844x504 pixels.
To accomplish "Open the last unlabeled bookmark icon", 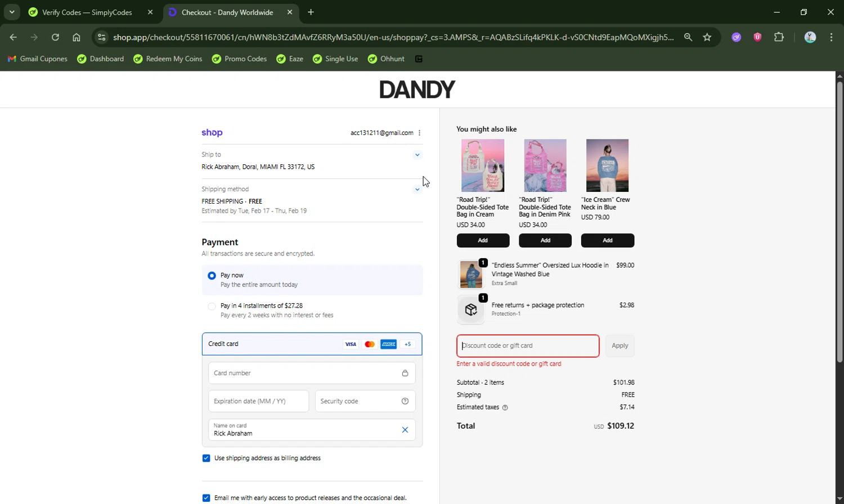I will (419, 59).
